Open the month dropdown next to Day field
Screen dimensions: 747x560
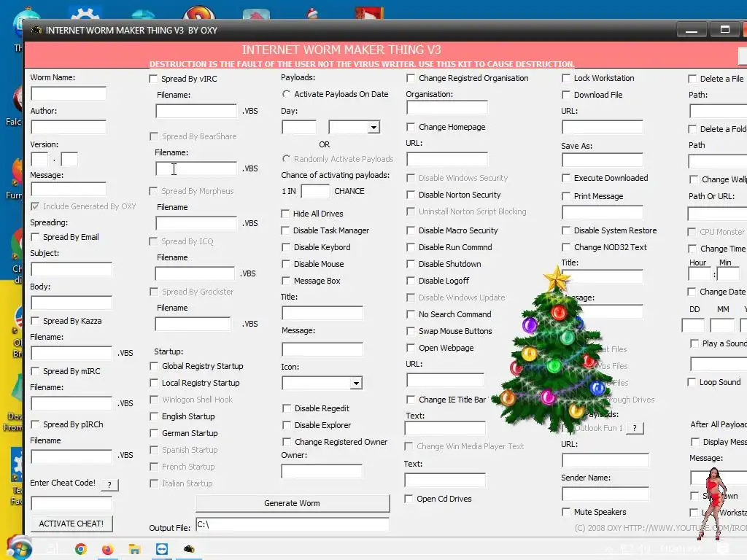[x=373, y=127]
